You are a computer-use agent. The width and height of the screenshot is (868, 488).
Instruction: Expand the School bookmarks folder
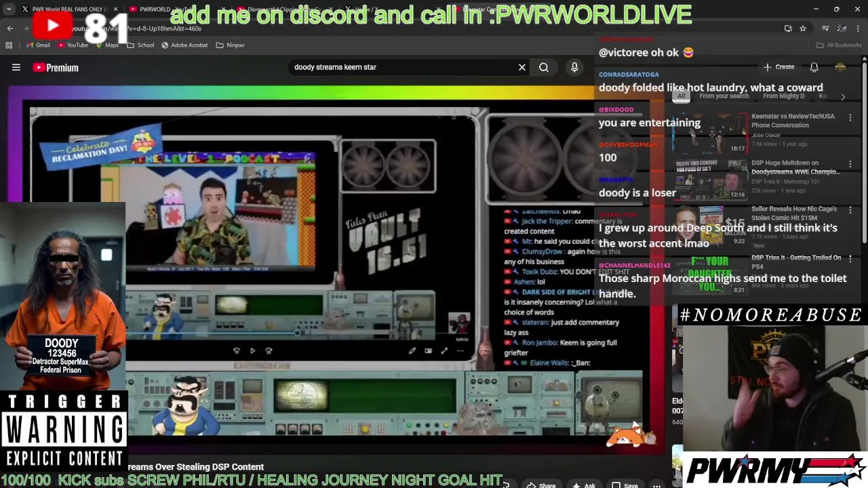140,45
